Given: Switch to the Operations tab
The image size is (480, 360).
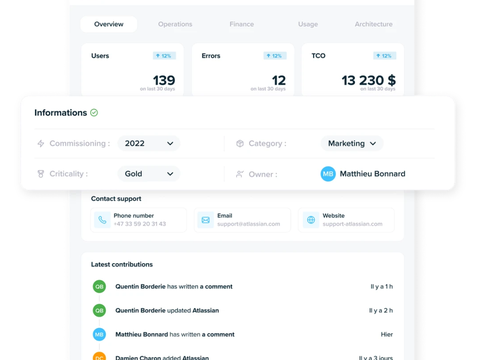Looking at the screenshot, I should coord(175,24).
